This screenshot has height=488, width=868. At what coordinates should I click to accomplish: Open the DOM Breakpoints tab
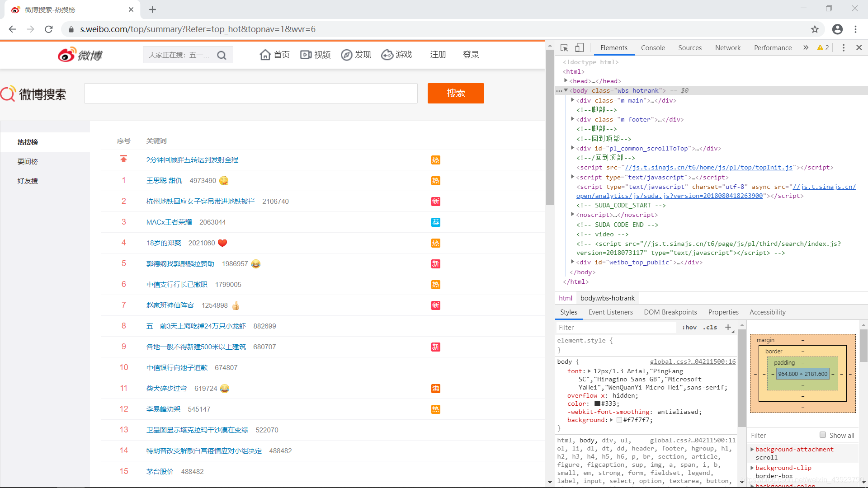pos(670,312)
